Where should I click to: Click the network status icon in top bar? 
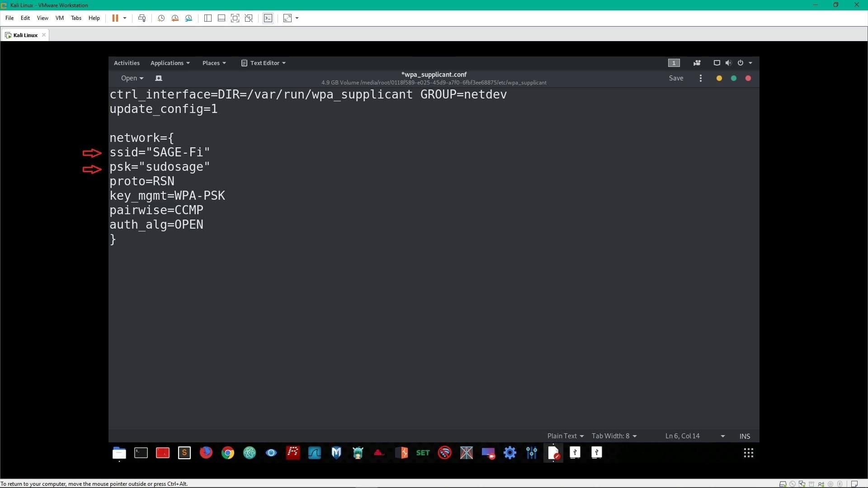coord(717,63)
